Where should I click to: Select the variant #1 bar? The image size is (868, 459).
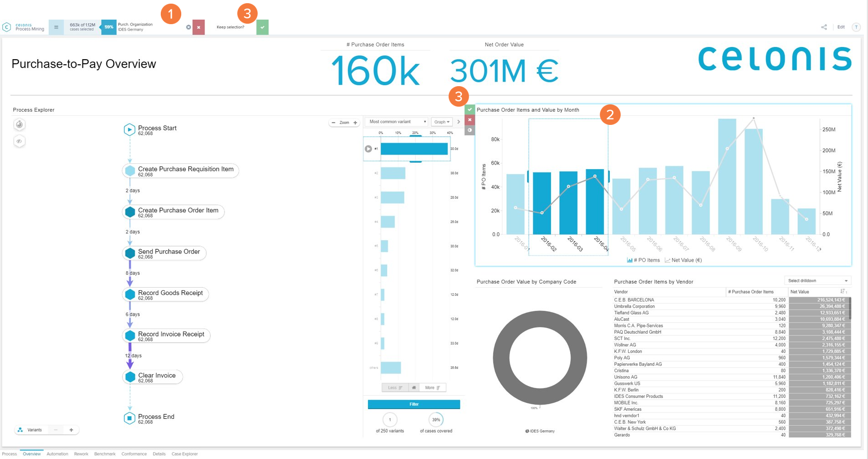pos(414,149)
